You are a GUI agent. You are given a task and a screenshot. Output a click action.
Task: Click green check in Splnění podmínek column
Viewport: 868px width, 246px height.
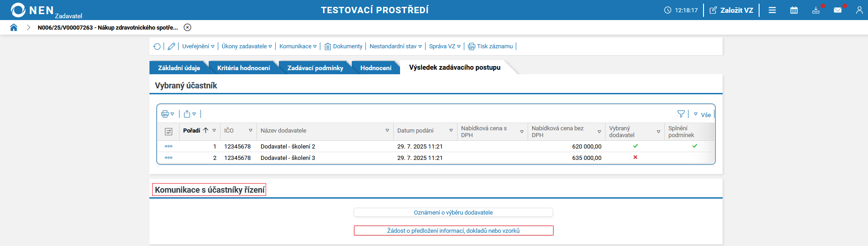[695, 146]
